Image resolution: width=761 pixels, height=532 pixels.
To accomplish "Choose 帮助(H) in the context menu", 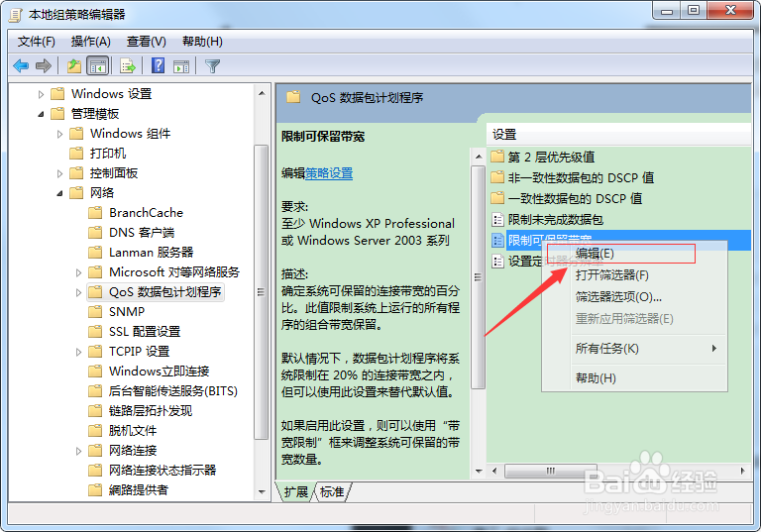I will 635,377.
